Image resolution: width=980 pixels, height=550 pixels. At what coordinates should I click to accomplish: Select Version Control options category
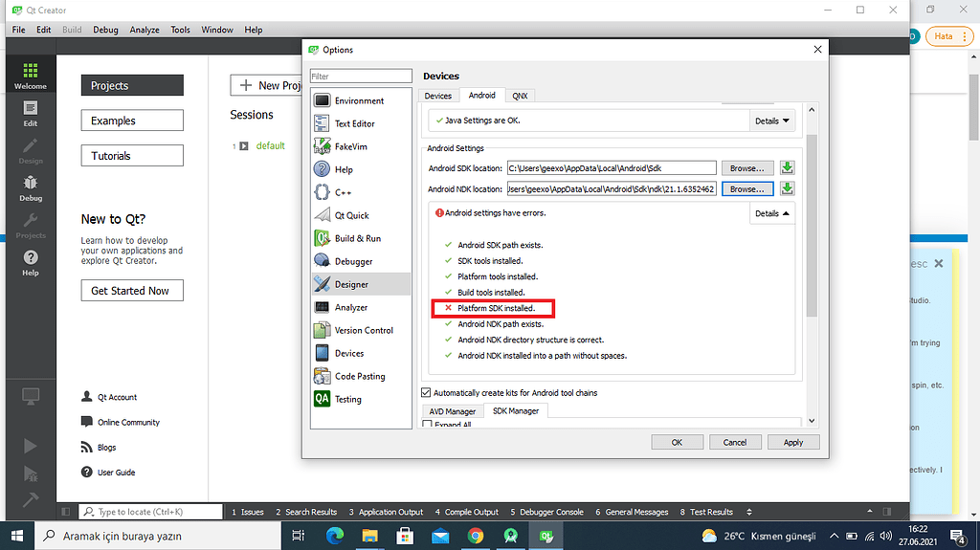click(361, 330)
